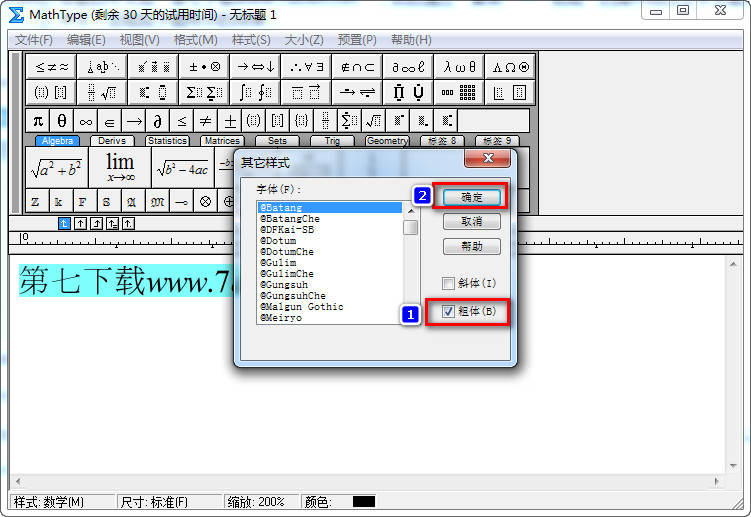Screen dimensions: 751x517
Task: Open the relational symbols palette (≤≠≈)
Action: 52,67
